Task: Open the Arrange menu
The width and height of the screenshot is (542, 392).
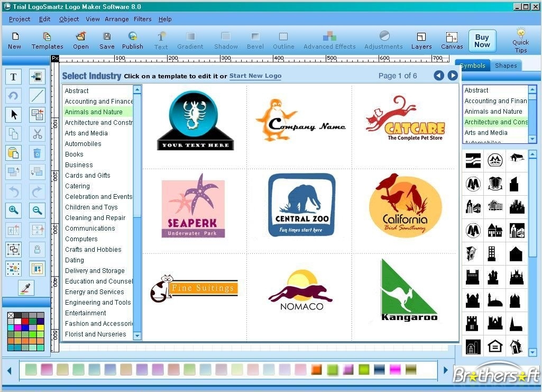Action: pos(116,19)
